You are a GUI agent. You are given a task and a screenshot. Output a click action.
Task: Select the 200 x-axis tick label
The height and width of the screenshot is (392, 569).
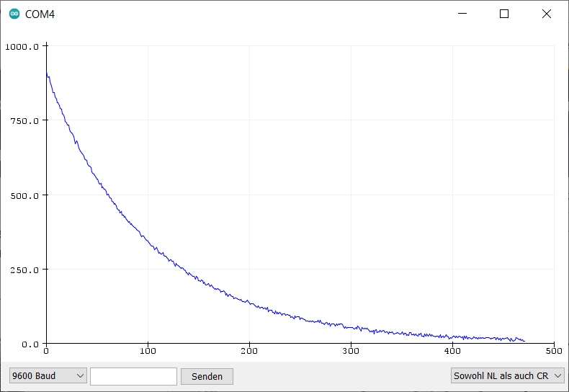click(249, 352)
